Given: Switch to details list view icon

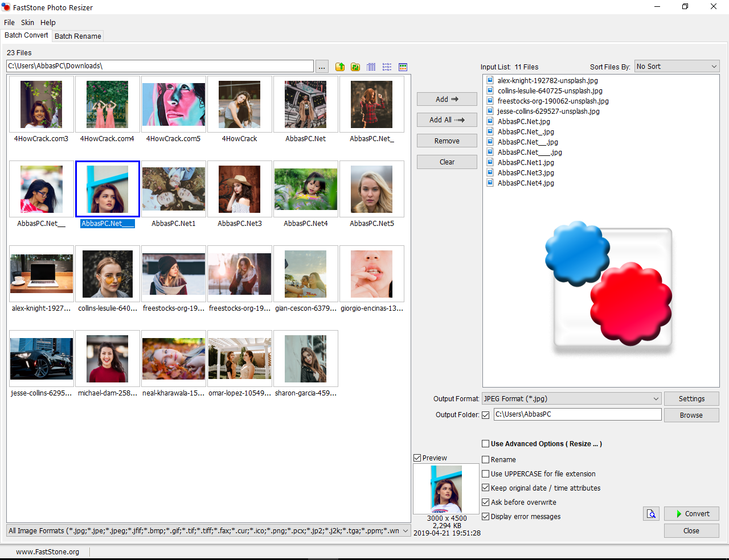Looking at the screenshot, I should click(x=371, y=67).
